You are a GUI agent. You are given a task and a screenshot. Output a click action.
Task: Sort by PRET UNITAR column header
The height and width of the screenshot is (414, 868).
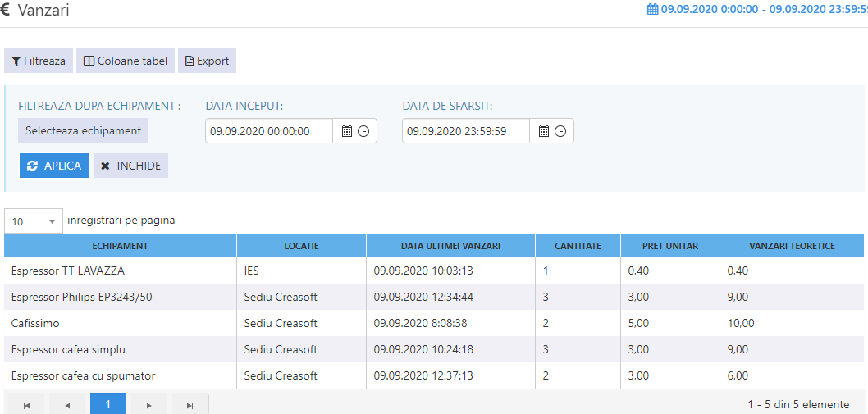670,246
